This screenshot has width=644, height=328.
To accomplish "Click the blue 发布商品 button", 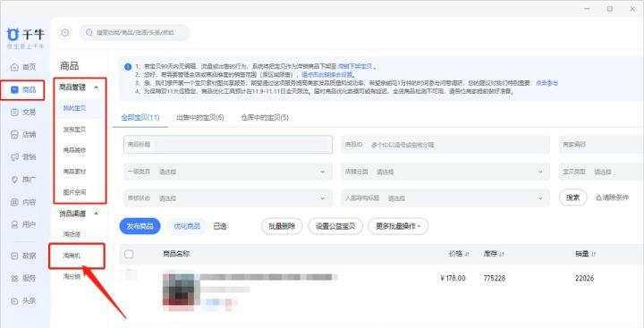I will click(140, 226).
